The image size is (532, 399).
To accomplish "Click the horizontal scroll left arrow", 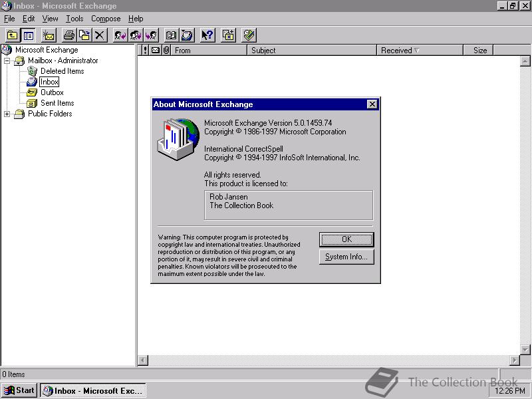I will click(x=143, y=360).
